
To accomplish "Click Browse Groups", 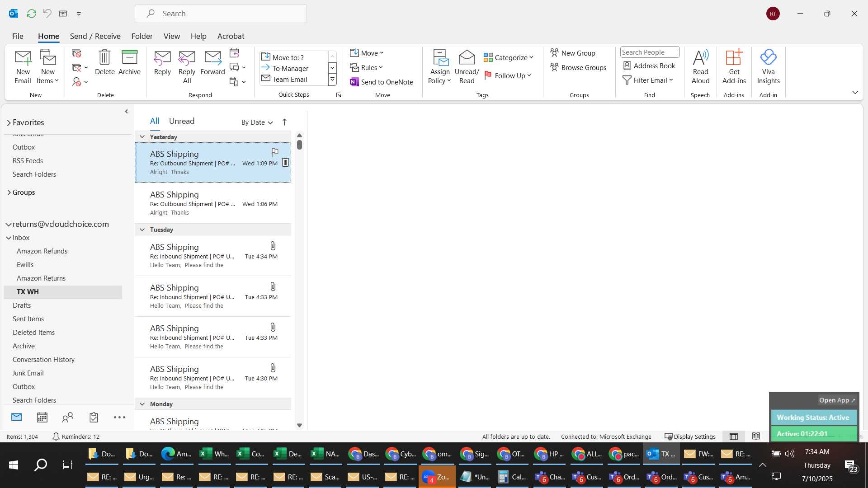I will [578, 67].
